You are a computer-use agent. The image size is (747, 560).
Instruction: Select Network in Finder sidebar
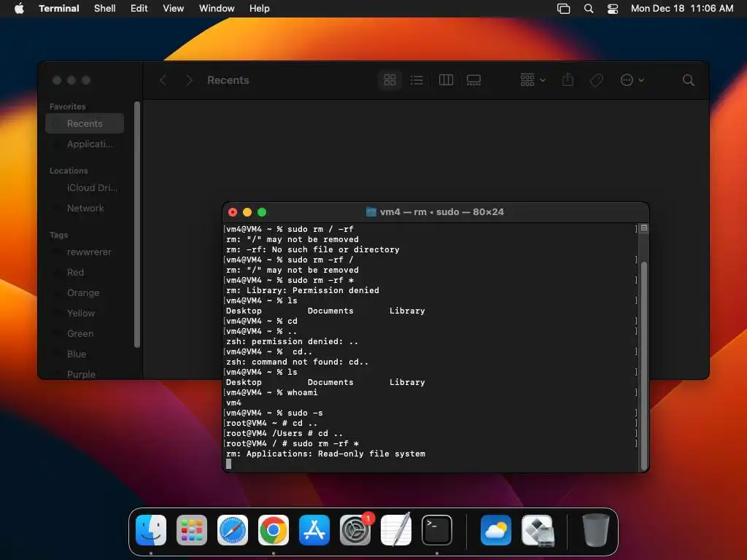[85, 208]
